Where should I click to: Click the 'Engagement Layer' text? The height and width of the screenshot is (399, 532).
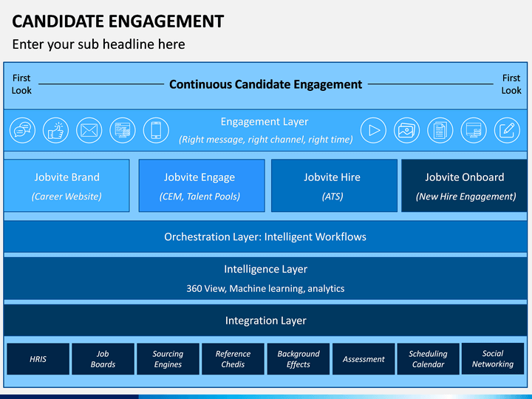click(x=265, y=121)
